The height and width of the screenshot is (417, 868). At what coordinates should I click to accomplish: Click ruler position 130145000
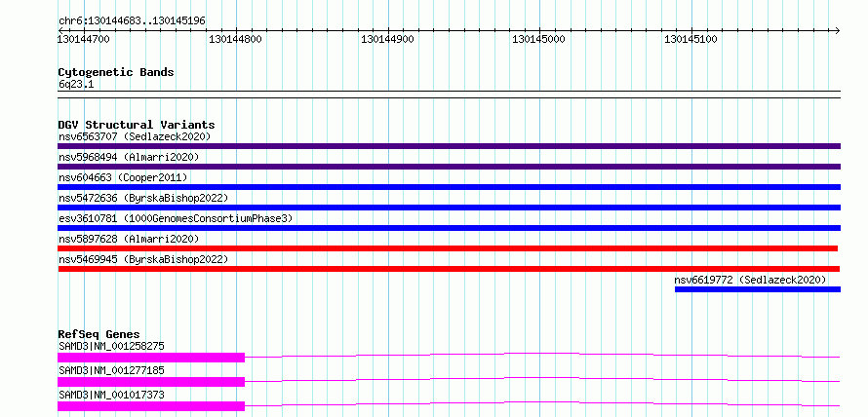[x=538, y=39]
